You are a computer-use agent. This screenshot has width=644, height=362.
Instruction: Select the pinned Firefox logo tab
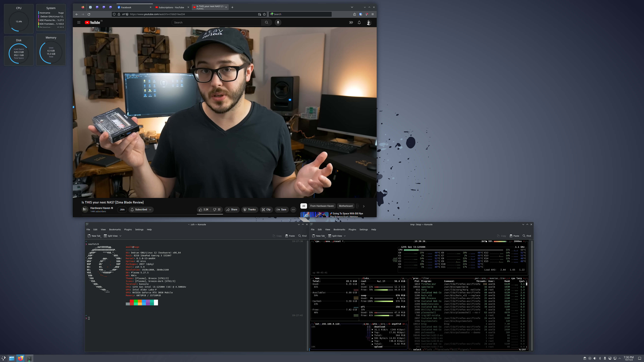pos(83,7)
